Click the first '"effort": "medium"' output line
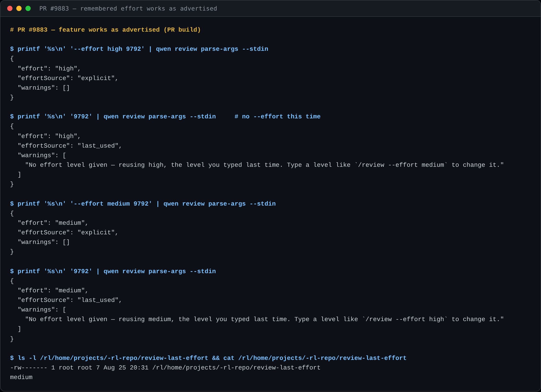 53,223
